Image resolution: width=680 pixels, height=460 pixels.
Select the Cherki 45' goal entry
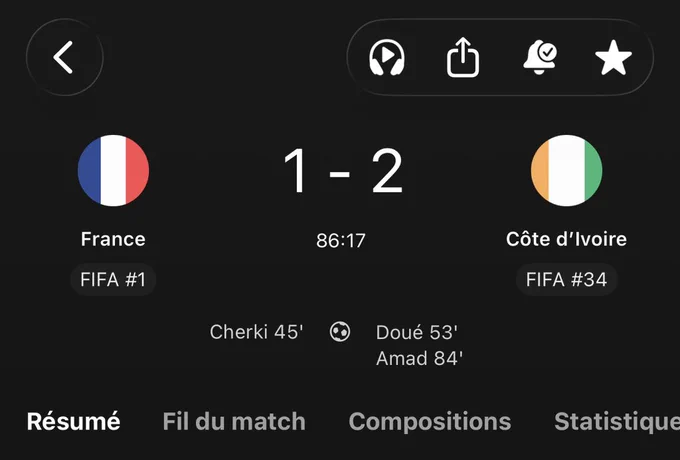[256, 332]
